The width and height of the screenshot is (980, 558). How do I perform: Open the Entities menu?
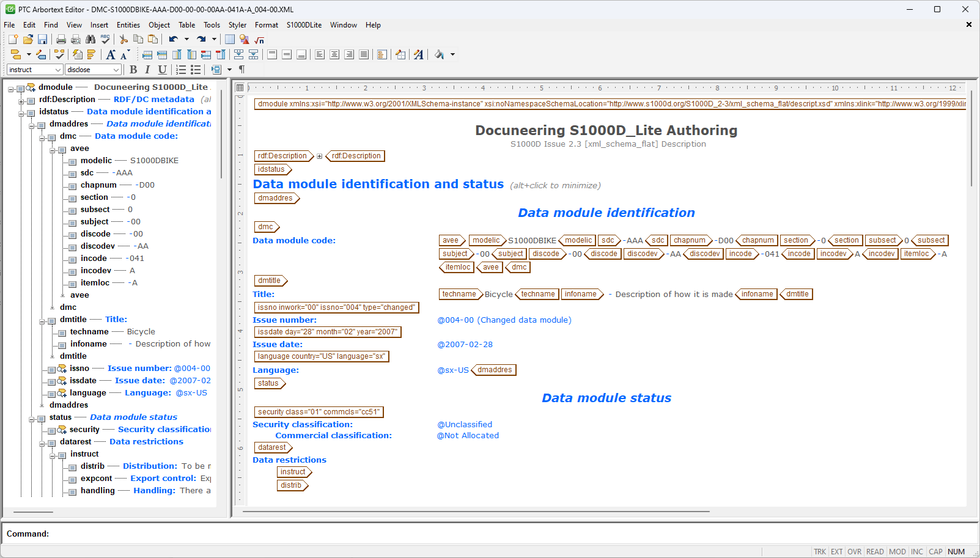(128, 25)
